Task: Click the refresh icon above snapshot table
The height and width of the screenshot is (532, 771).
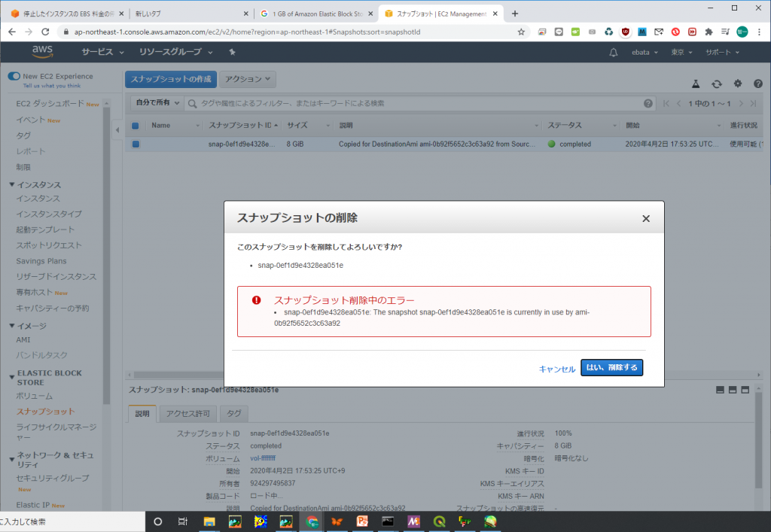Action: pos(717,84)
